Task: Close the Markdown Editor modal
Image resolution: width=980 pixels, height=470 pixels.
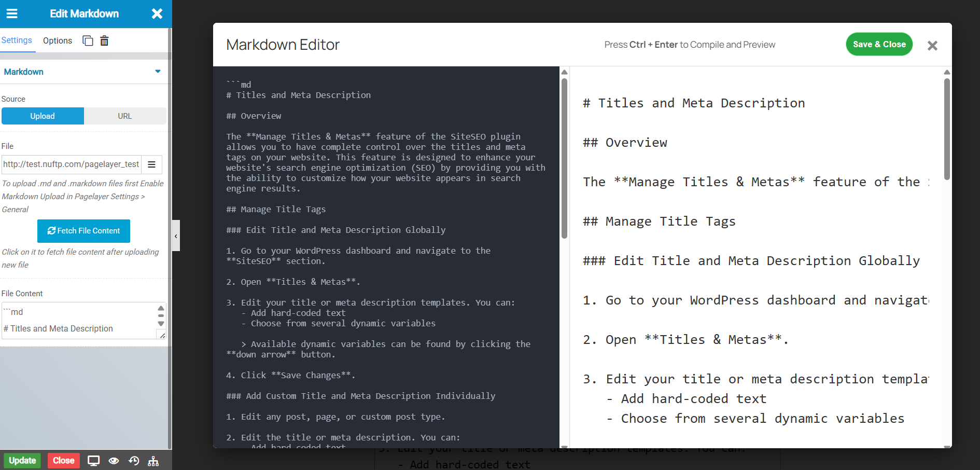Action: [x=932, y=46]
